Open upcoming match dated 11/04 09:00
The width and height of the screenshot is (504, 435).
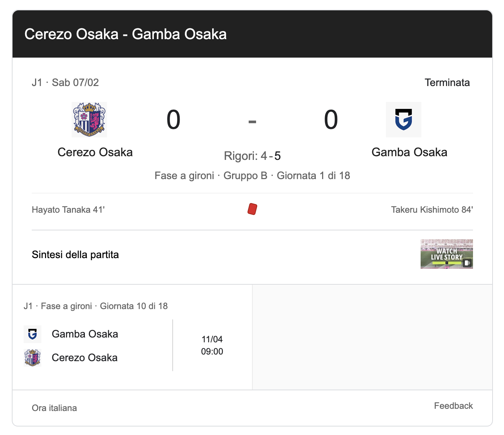coord(212,345)
